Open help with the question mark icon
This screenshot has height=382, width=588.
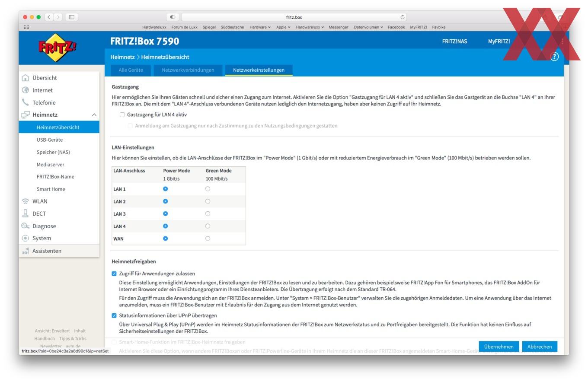[554, 57]
